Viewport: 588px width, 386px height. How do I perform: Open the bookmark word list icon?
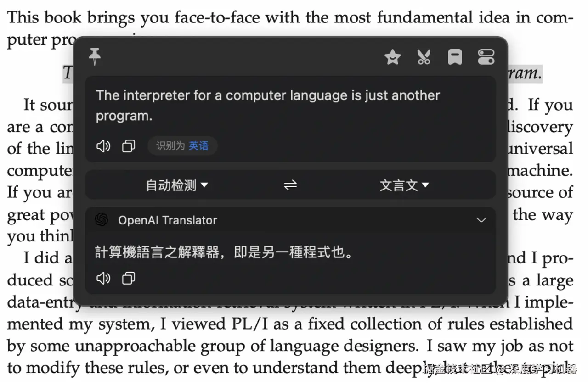click(x=455, y=57)
